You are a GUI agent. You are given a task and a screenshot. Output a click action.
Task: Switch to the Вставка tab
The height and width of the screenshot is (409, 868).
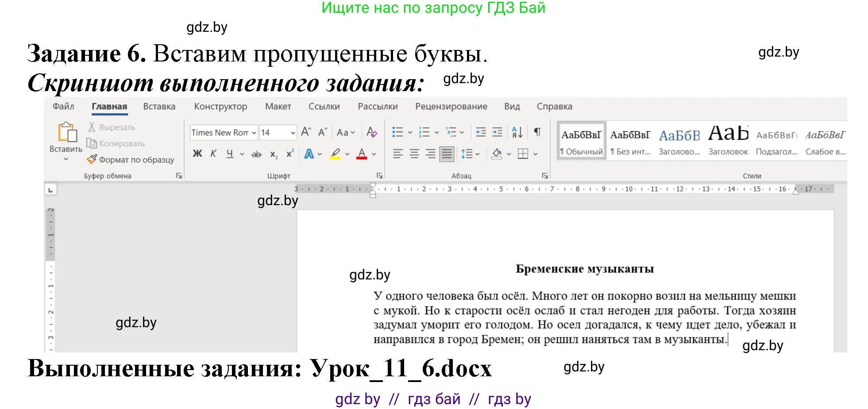click(158, 106)
